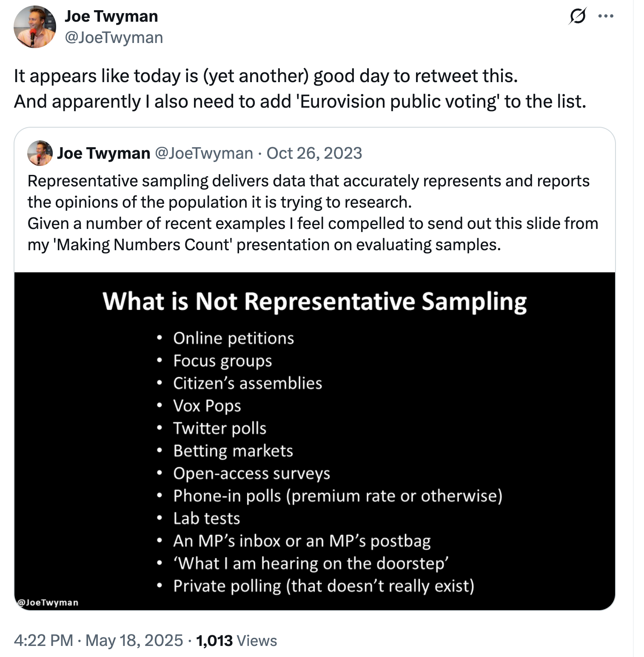Click 'Twitter polls' bullet on slide

click(x=219, y=428)
